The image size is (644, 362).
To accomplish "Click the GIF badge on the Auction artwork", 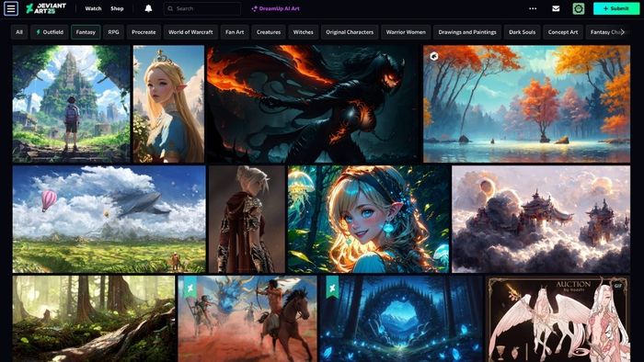I will coord(618,286).
